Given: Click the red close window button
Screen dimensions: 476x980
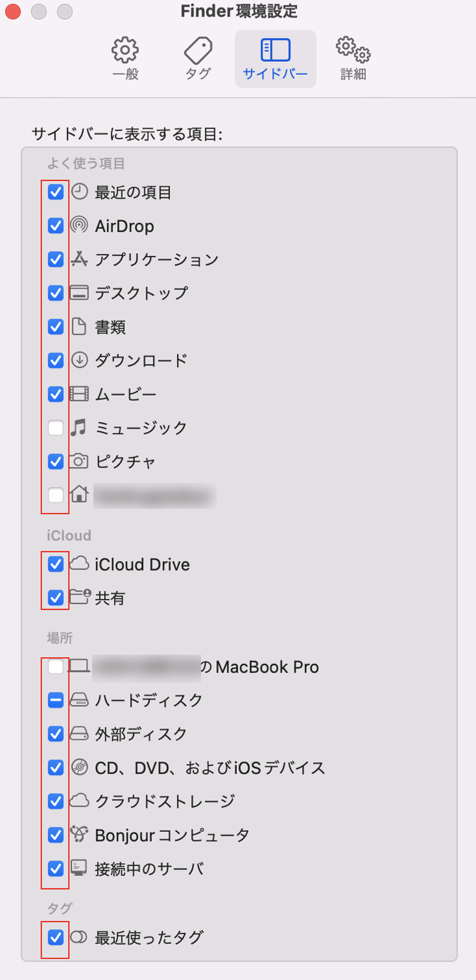Looking at the screenshot, I should click(13, 11).
